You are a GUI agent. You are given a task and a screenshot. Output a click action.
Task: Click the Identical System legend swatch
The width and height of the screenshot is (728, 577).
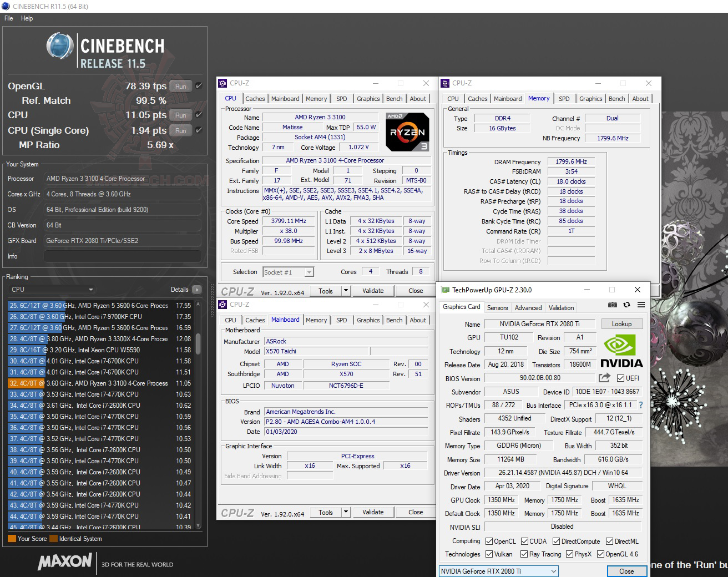coord(53,538)
